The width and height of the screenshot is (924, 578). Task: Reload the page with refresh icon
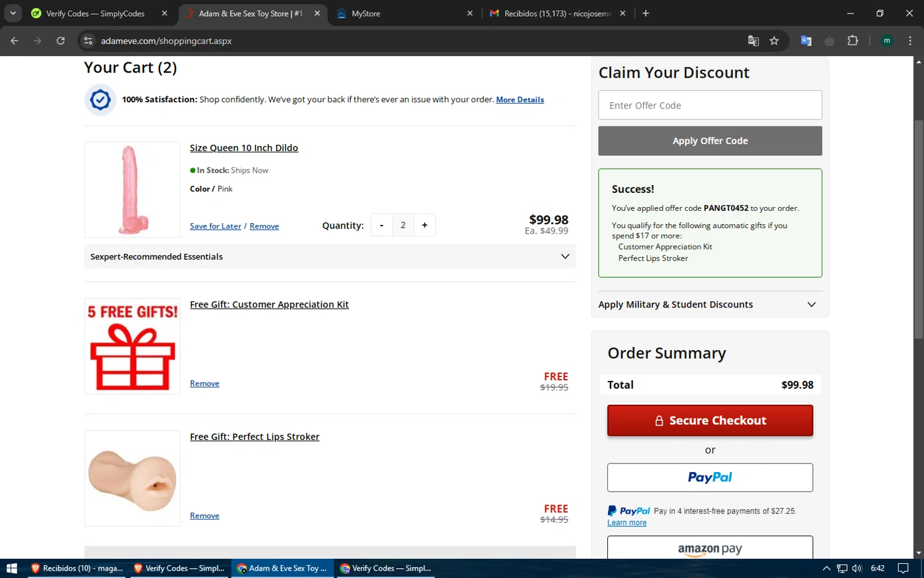pos(60,41)
